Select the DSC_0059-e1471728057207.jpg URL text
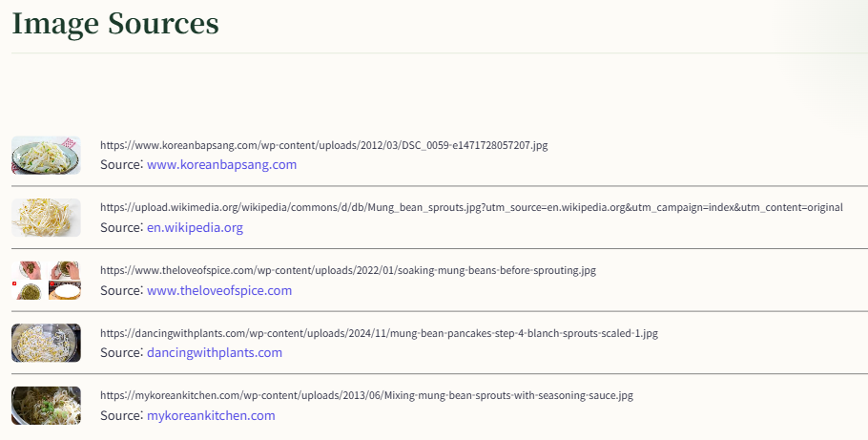The image size is (868, 440). point(324,145)
